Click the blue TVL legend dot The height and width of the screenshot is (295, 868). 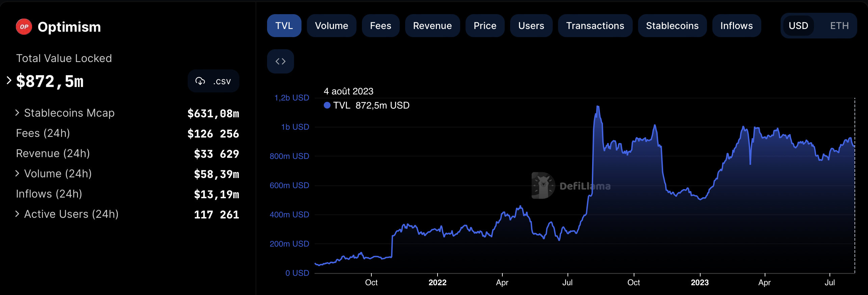click(327, 106)
